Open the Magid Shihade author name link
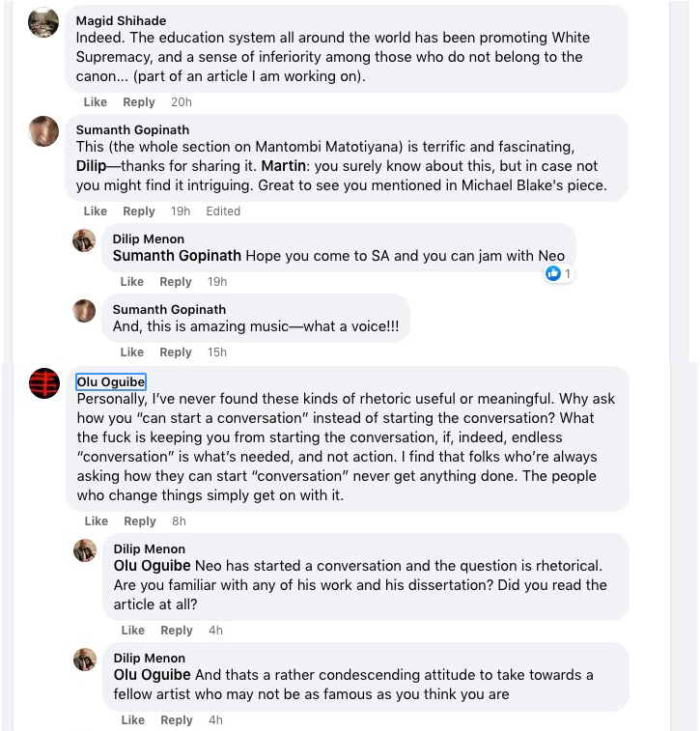 pos(121,21)
